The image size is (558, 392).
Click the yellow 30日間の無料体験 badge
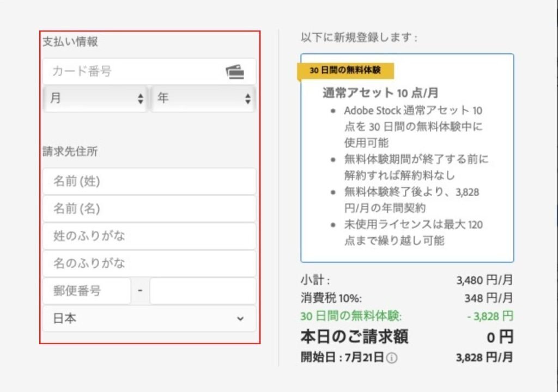[x=345, y=71]
